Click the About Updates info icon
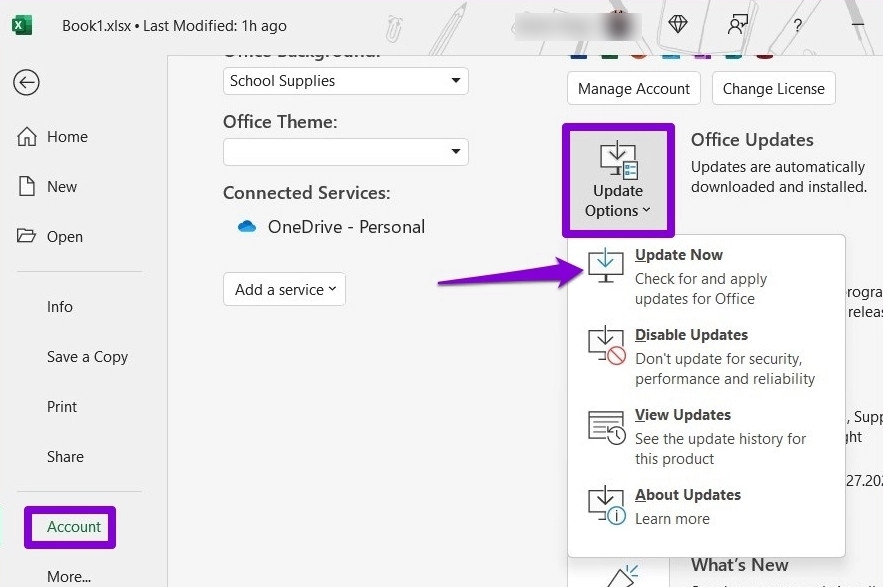The width and height of the screenshot is (883, 587). coord(617,515)
